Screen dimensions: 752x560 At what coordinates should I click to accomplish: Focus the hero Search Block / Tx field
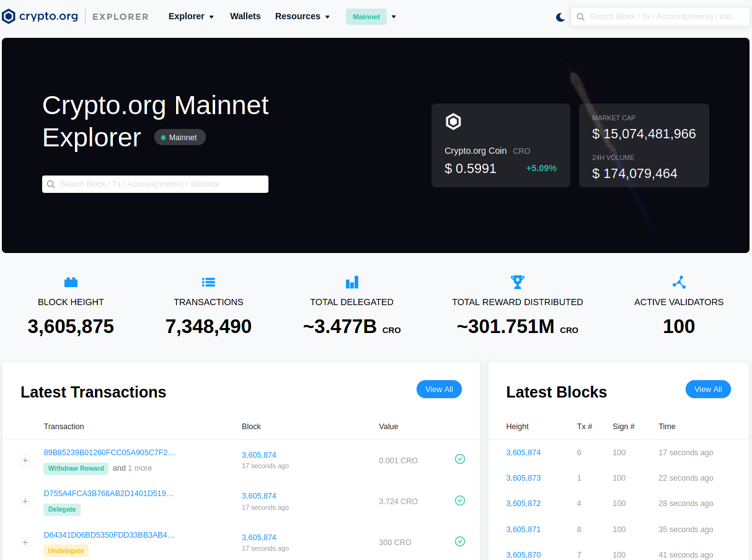(x=155, y=184)
